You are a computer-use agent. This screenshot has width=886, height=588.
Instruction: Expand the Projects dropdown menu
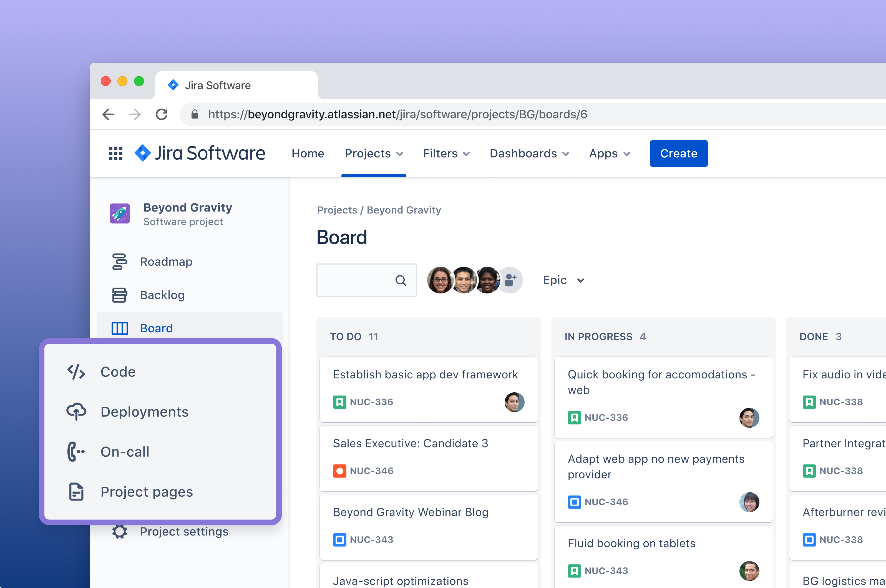[374, 153]
